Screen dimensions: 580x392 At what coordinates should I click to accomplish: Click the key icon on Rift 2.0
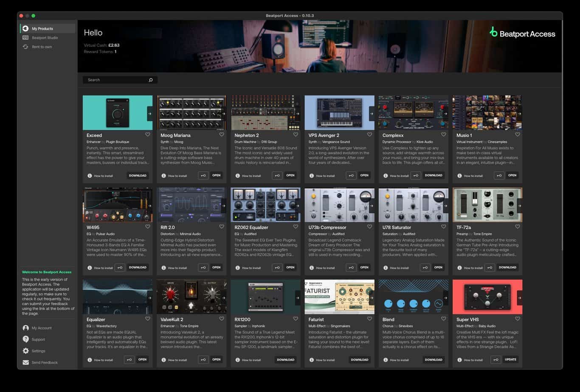click(x=203, y=267)
